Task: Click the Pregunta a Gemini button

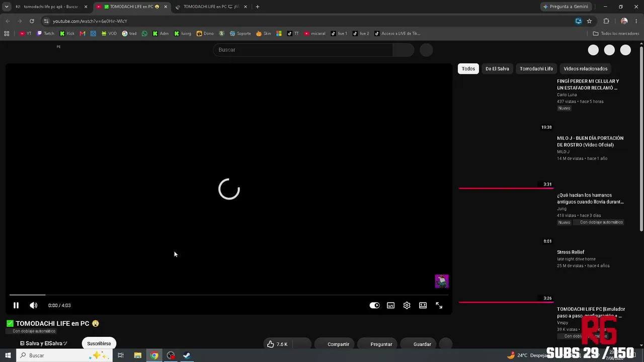Action: [566, 7]
